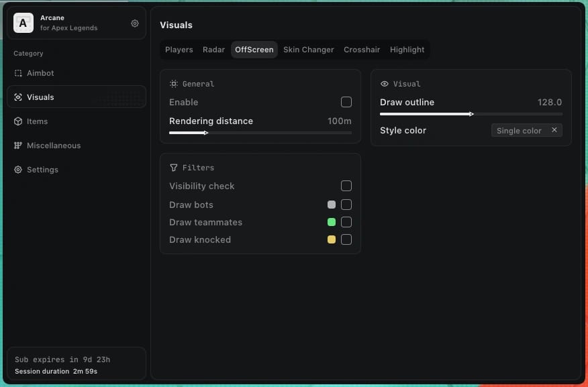Click the "Category" sidebar heading

[x=28, y=54]
